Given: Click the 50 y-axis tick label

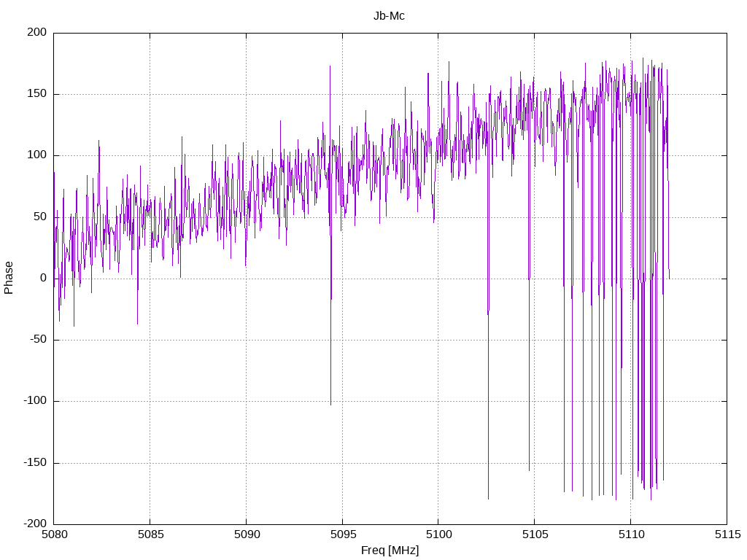Looking at the screenshot, I should [x=40, y=217].
